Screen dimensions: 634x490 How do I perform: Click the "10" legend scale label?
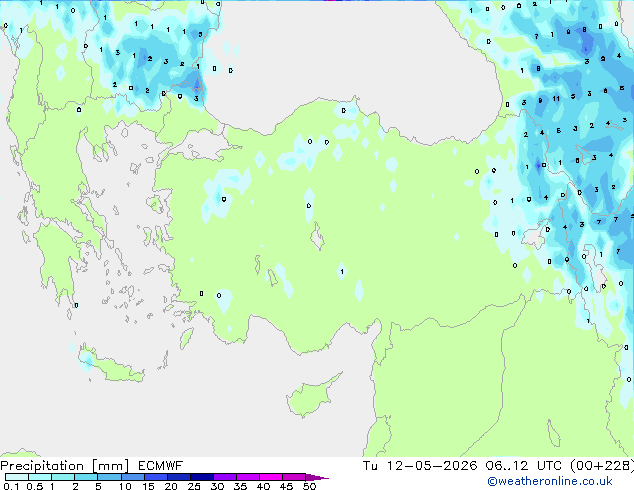(125, 486)
